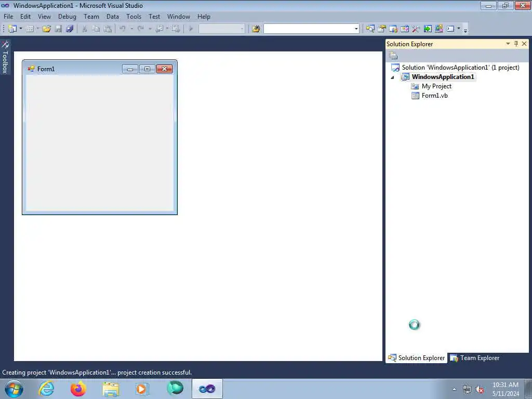Click the Extension Manager toolbar icon
This screenshot has width=532, height=399.
(x=438, y=29)
